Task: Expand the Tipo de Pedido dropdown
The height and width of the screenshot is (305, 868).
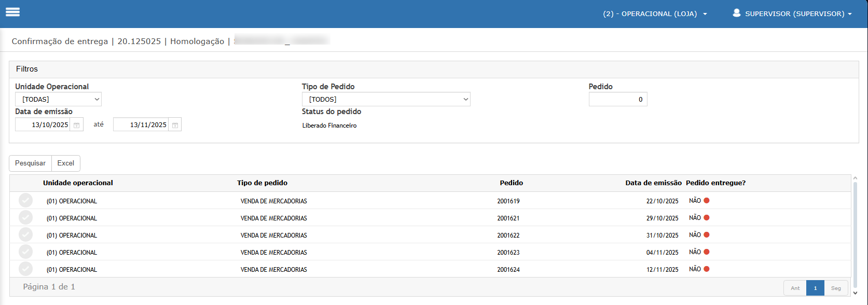Action: (x=386, y=99)
